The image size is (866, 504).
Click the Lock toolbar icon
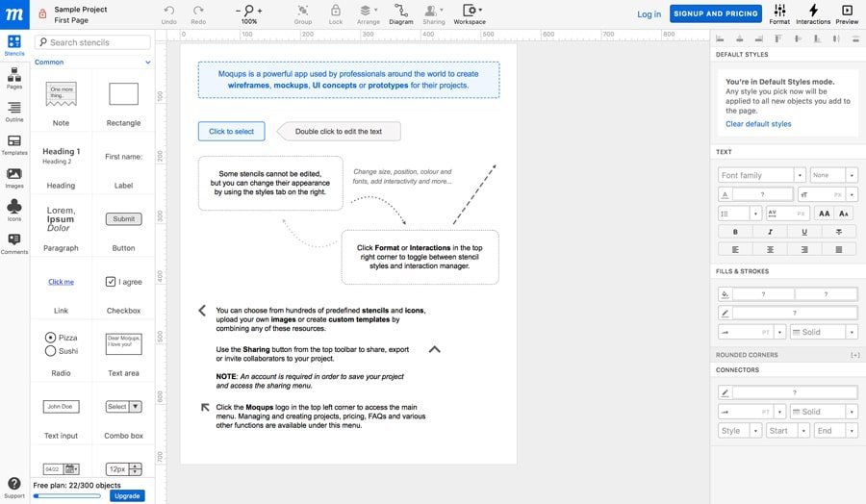coord(336,14)
